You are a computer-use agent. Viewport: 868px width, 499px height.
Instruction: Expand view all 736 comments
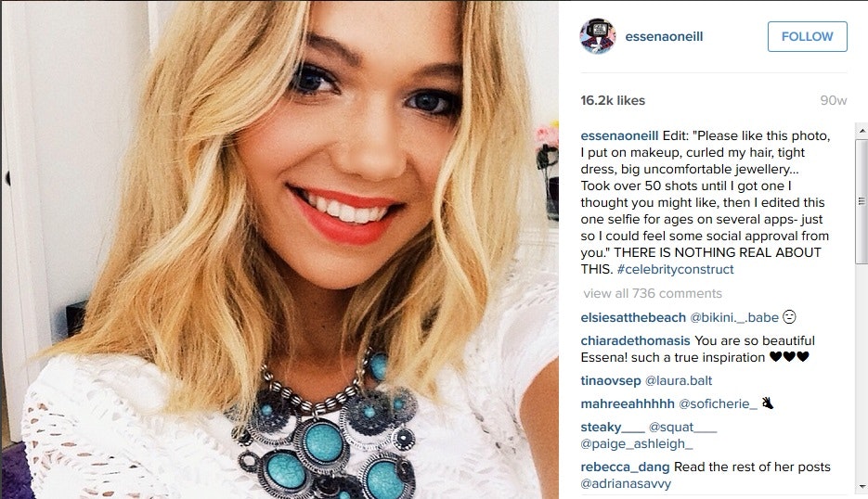[652, 294]
